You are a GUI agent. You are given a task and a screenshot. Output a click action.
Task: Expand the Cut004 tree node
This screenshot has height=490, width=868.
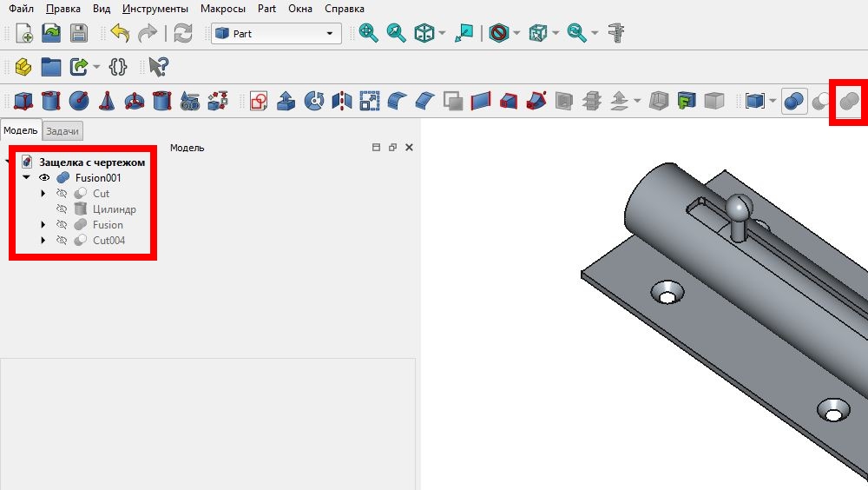point(43,240)
